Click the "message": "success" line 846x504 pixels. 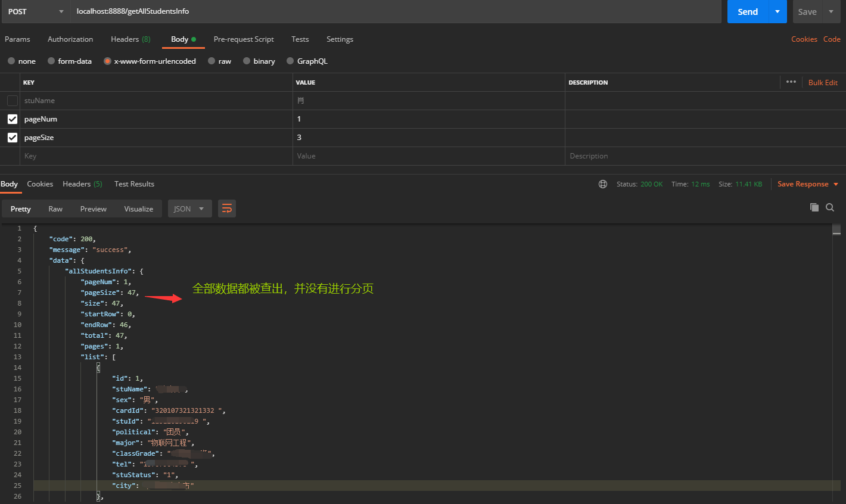point(90,250)
